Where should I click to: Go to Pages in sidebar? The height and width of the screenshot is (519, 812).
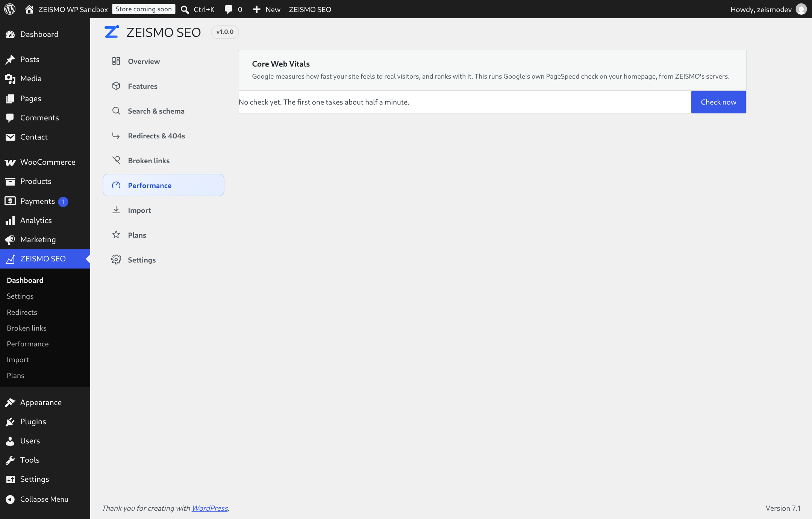[x=45, y=99]
